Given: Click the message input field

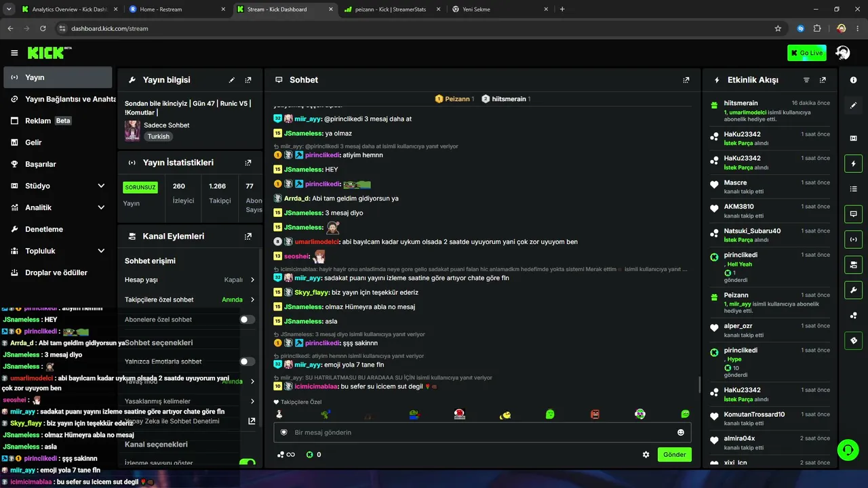Looking at the screenshot, I should pyautogui.click(x=483, y=432).
